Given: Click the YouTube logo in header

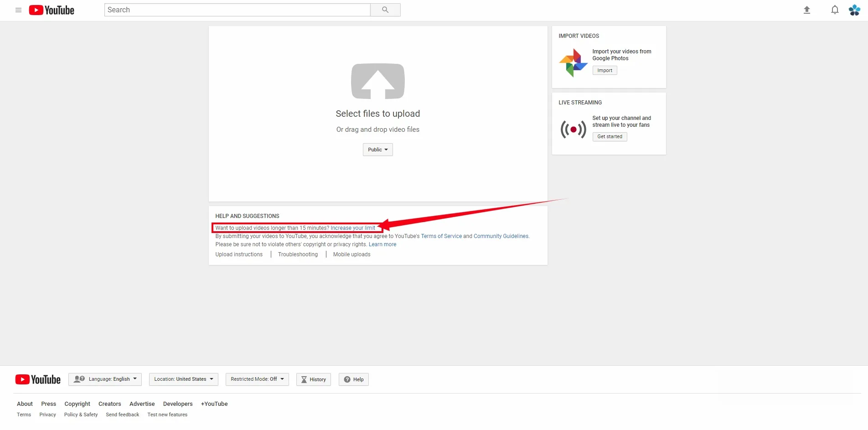Looking at the screenshot, I should pyautogui.click(x=52, y=10).
